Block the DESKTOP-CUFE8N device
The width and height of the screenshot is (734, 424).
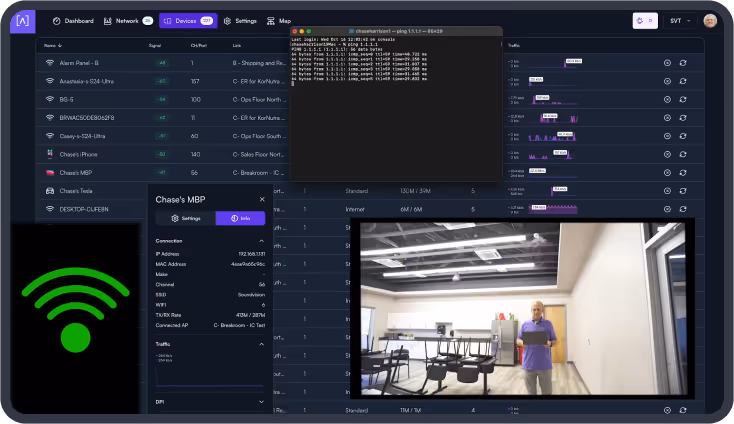[x=668, y=209]
